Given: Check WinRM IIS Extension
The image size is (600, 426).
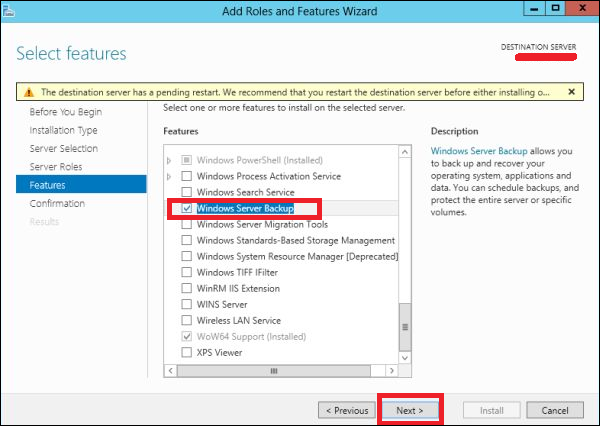Looking at the screenshot, I should click(x=186, y=288).
